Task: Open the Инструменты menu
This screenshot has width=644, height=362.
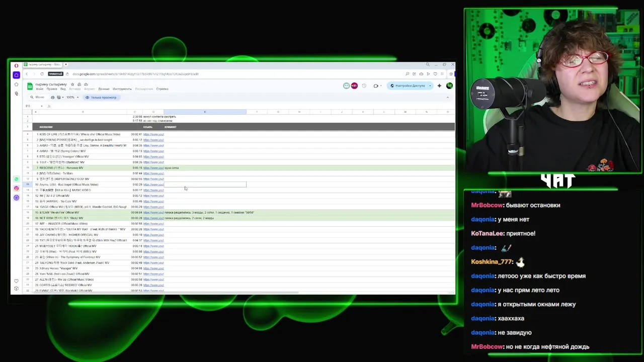Action: click(122, 89)
